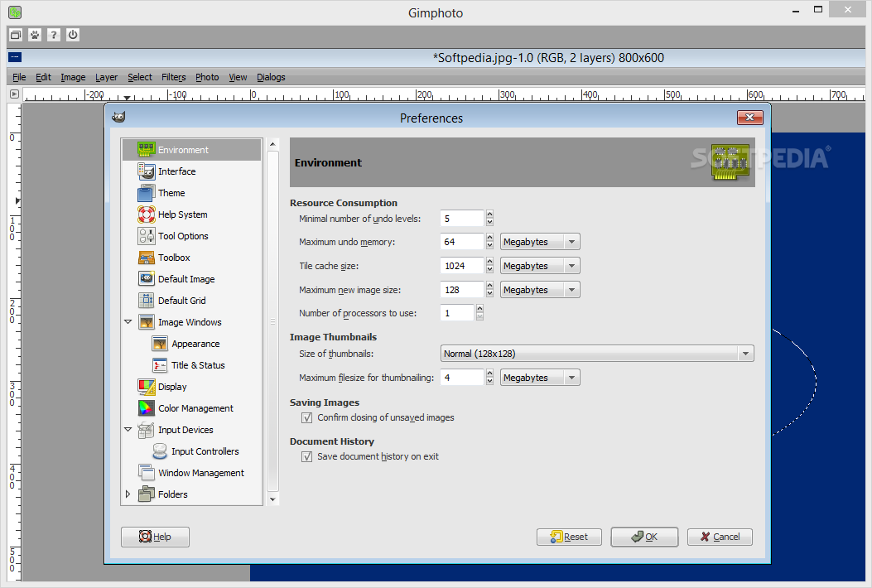872x588 pixels.
Task: Select the Toolbox icon in the list
Action: point(147,258)
